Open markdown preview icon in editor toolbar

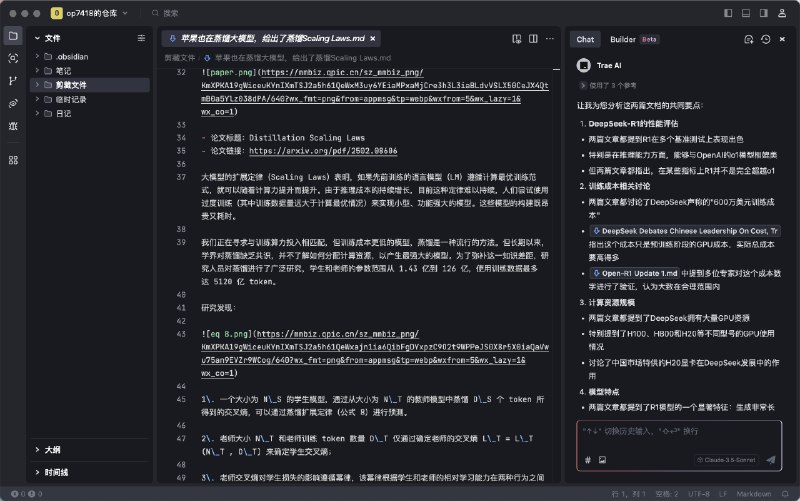pyautogui.click(x=517, y=39)
